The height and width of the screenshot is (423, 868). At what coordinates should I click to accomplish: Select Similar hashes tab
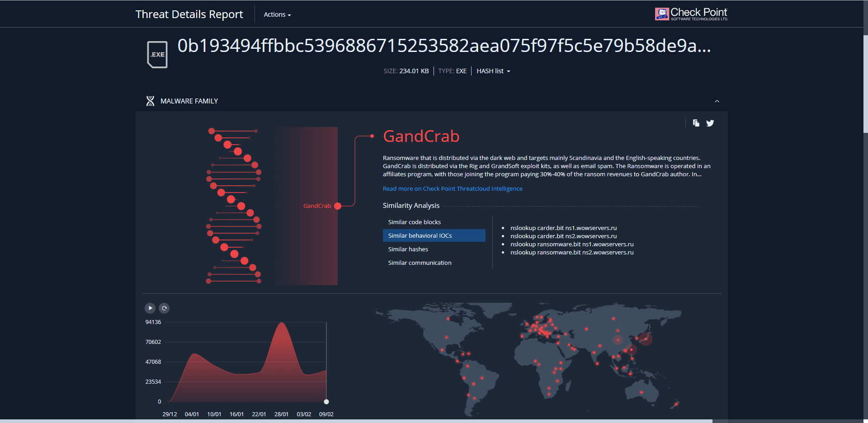click(434, 249)
